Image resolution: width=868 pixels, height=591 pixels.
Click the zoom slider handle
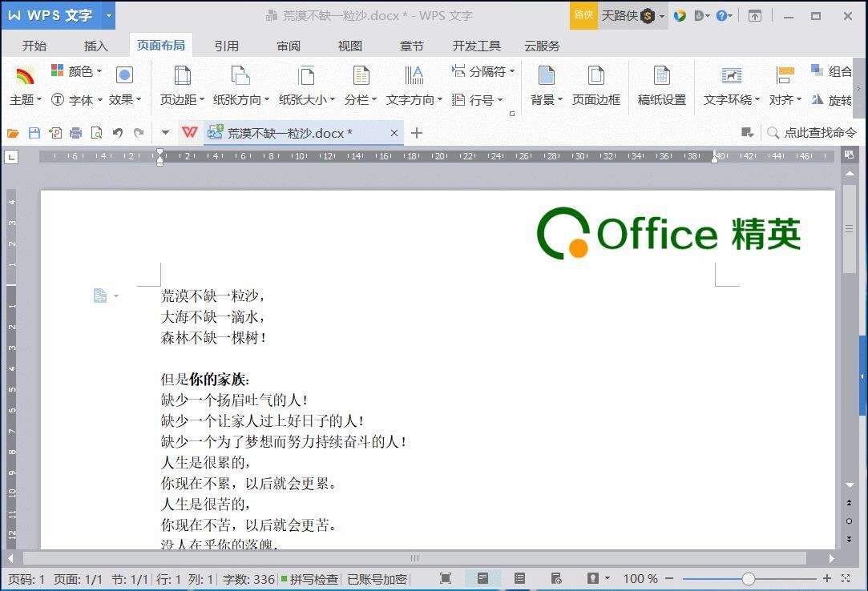click(749, 579)
